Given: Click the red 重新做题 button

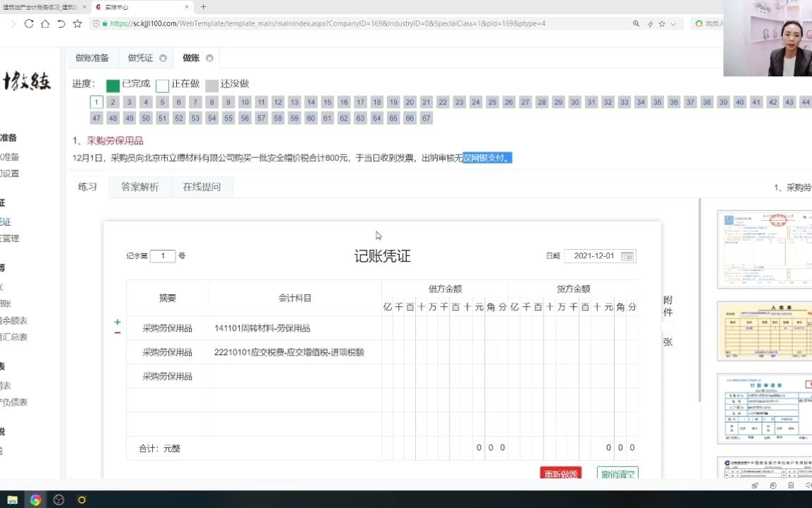Looking at the screenshot, I should click(560, 474).
